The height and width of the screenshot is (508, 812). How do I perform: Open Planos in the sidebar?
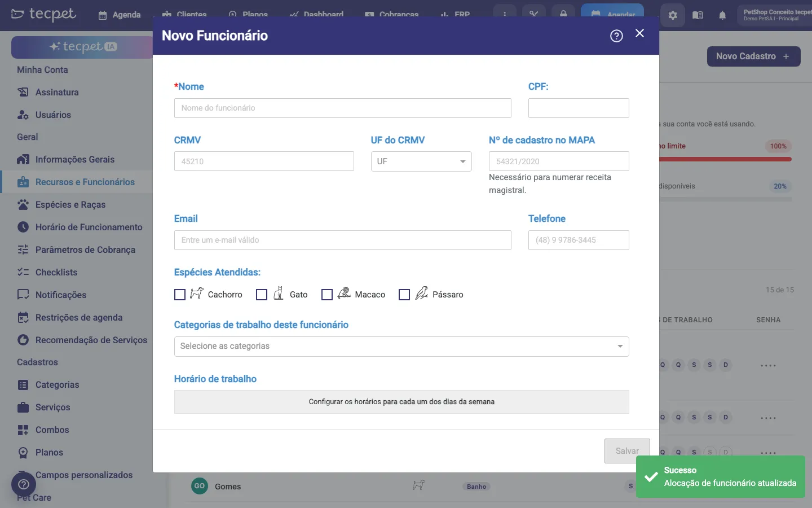tap(49, 452)
